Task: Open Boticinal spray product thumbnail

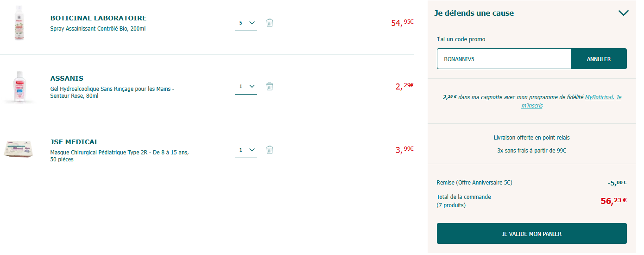Action: 19,23
